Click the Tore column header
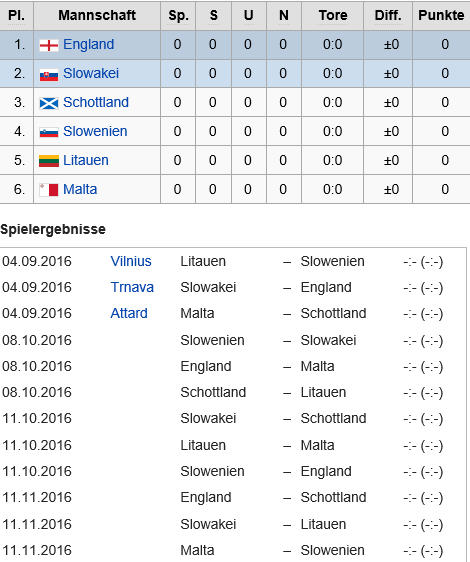 click(x=333, y=15)
